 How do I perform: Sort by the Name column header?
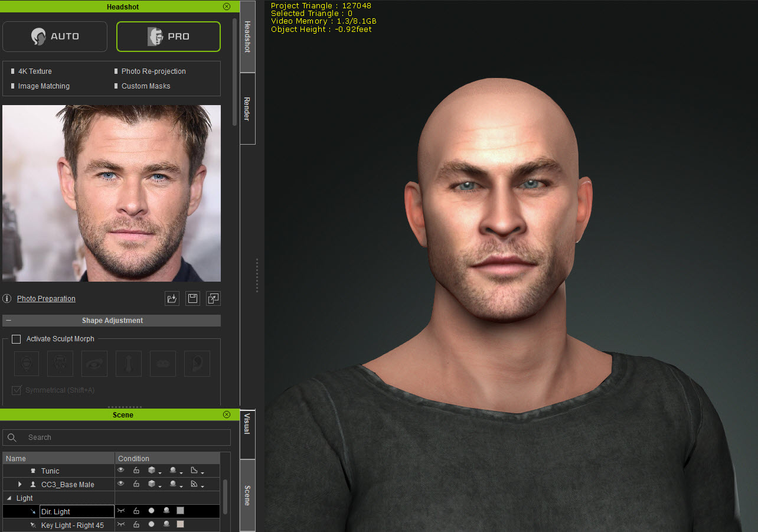coord(58,459)
